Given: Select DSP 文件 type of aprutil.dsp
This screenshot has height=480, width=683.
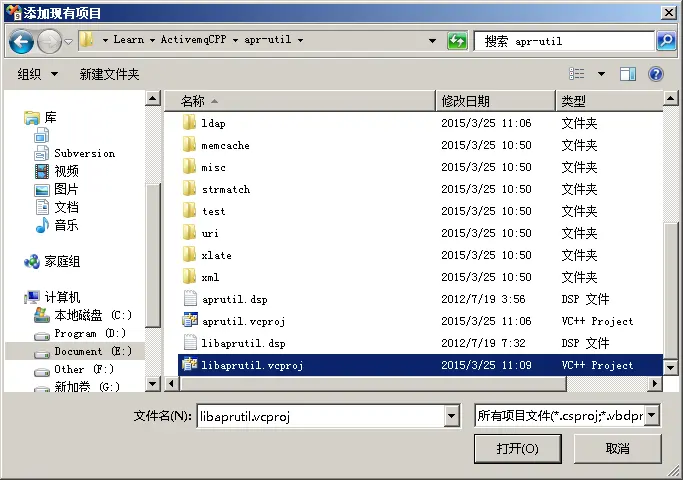Looking at the screenshot, I should coord(585,299).
